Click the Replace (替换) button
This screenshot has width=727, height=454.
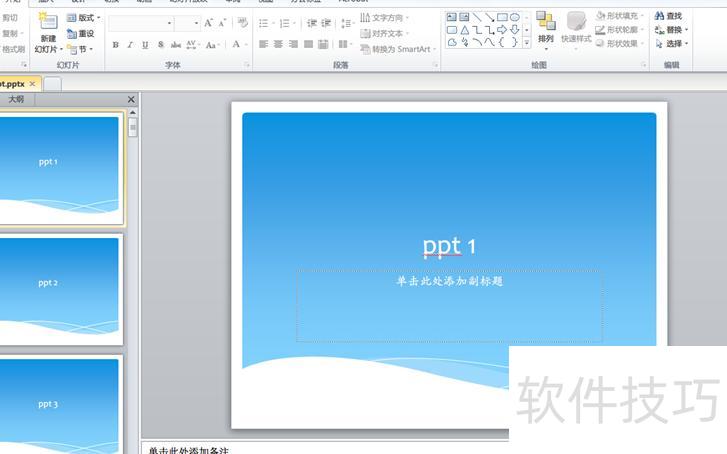(x=668, y=30)
